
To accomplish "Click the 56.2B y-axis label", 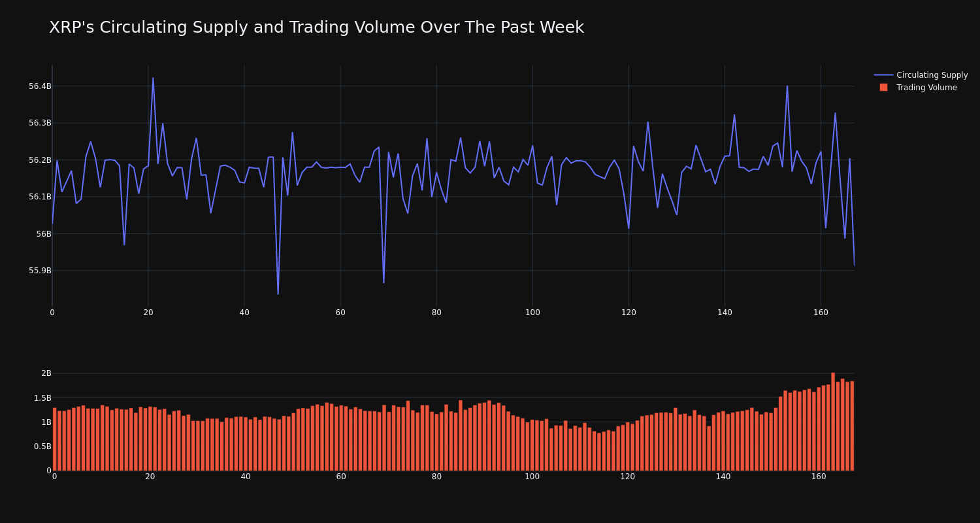I will coord(39,160).
